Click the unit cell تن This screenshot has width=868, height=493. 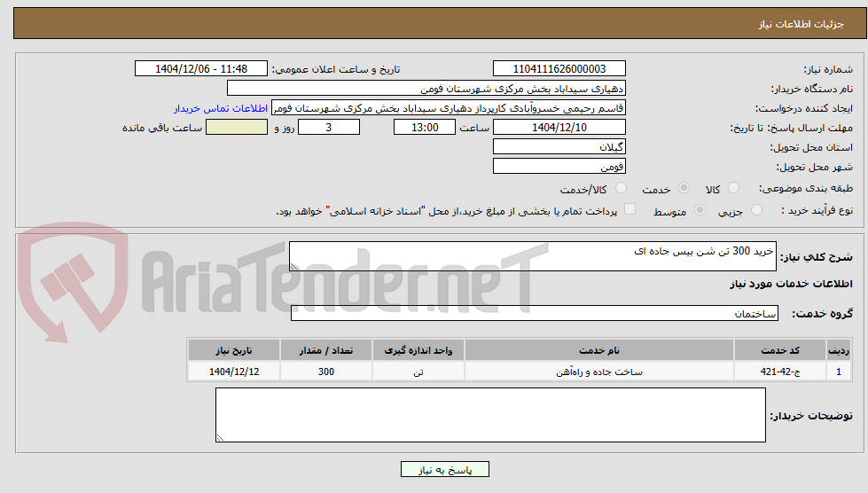pos(418,372)
